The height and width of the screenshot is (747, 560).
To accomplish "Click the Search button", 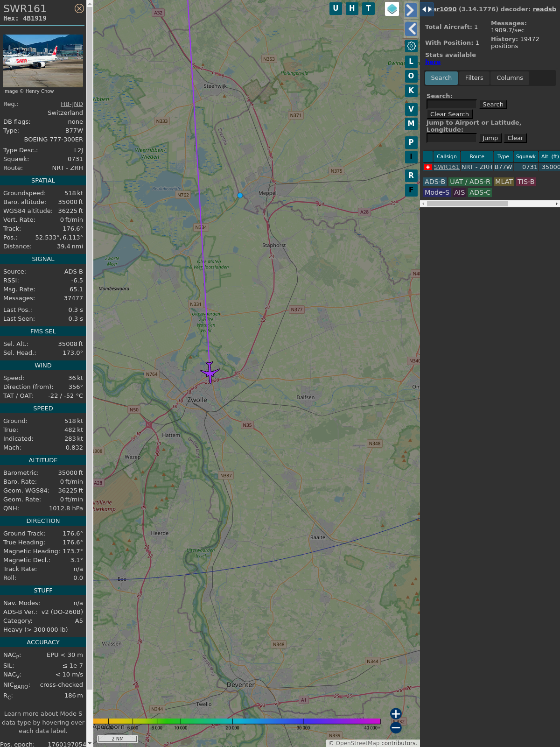I will pyautogui.click(x=493, y=105).
